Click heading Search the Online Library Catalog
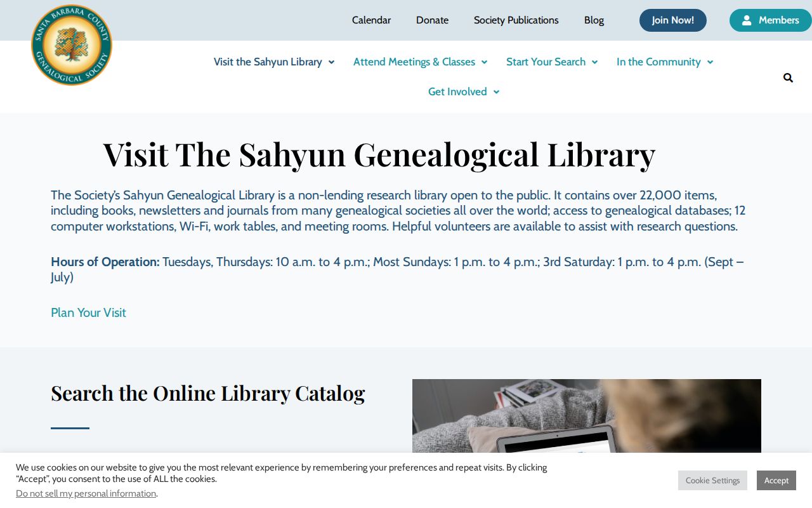This screenshot has width=812, height=508. coord(208,393)
